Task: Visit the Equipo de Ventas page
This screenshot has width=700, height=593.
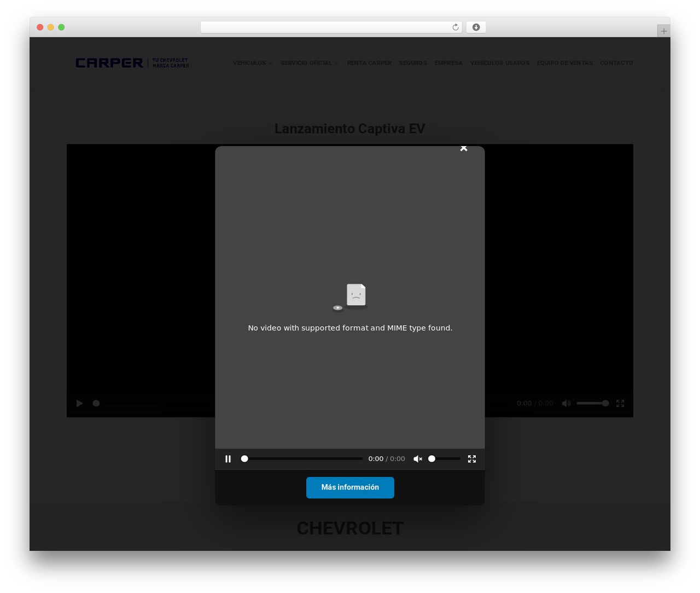Action: point(565,63)
